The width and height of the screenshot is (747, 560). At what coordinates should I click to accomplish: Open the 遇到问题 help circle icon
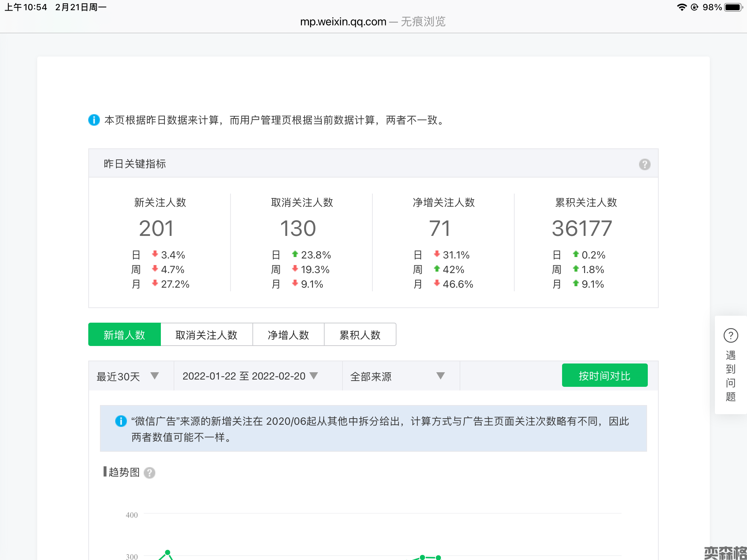[x=731, y=335]
